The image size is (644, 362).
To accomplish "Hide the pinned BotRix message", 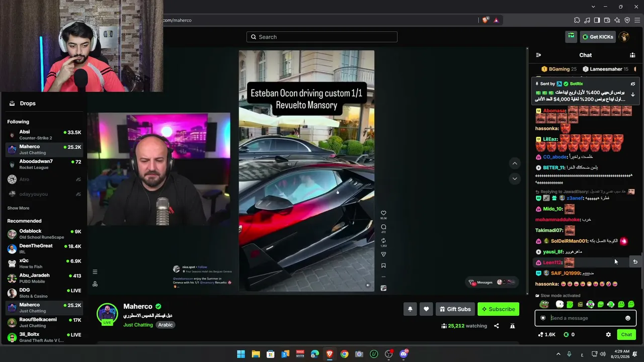I will (x=633, y=84).
